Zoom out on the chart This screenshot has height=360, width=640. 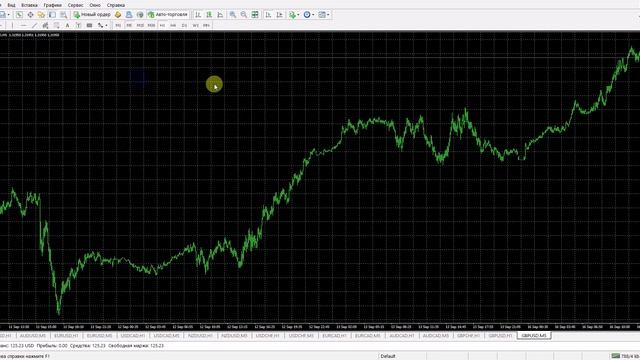pos(244,15)
